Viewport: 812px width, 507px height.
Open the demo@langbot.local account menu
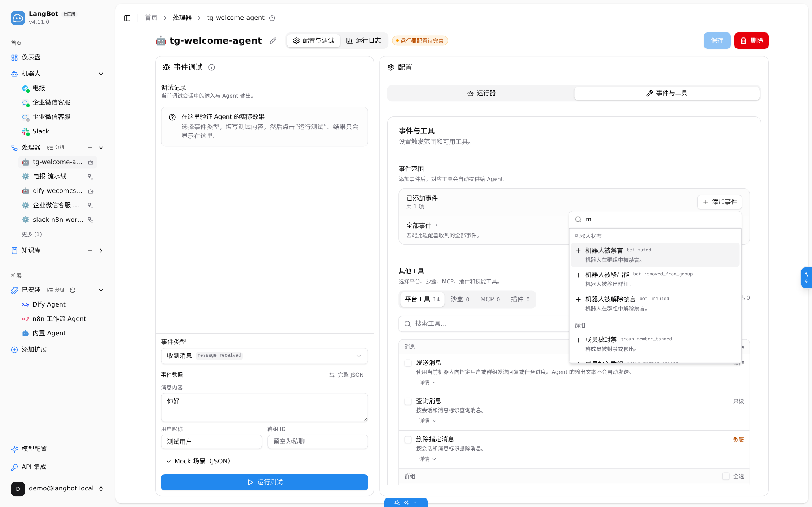pos(58,489)
